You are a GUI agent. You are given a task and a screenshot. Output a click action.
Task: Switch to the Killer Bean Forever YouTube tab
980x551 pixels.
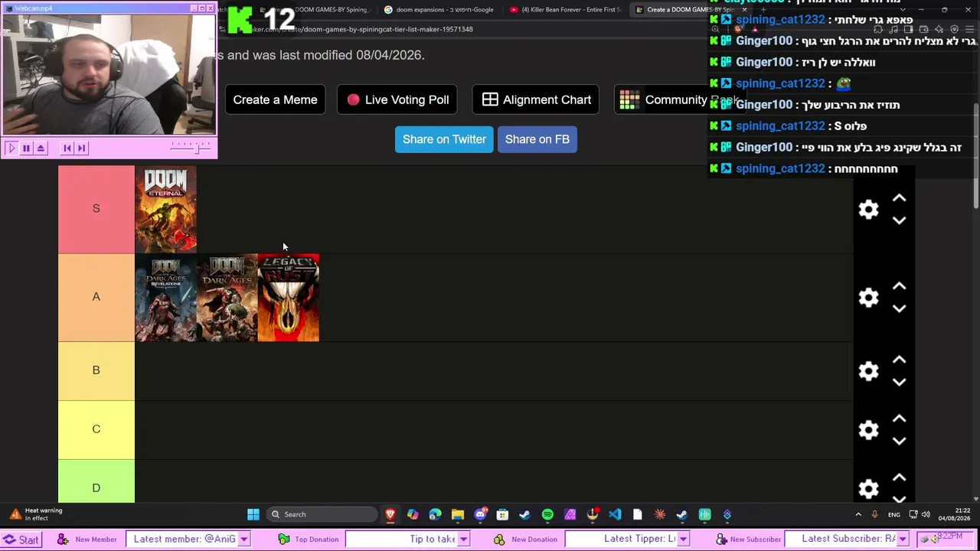click(565, 10)
